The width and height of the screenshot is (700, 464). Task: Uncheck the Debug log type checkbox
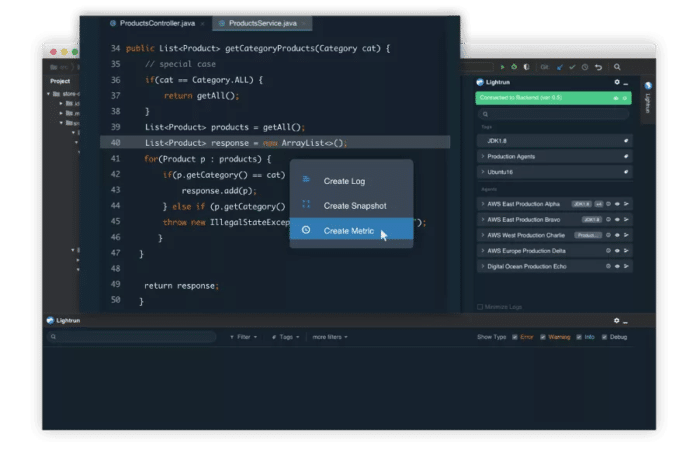[x=604, y=337]
